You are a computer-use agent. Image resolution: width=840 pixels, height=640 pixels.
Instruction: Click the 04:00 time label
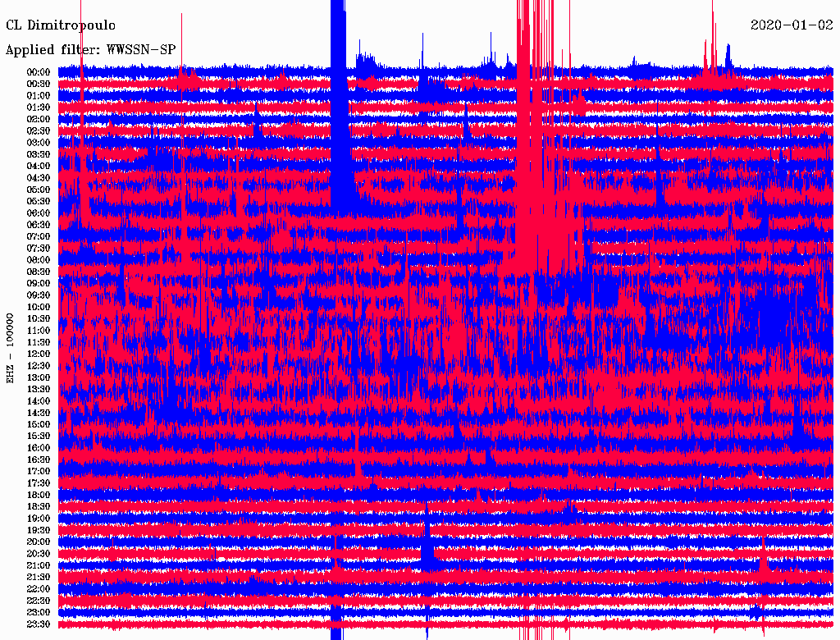(x=39, y=166)
